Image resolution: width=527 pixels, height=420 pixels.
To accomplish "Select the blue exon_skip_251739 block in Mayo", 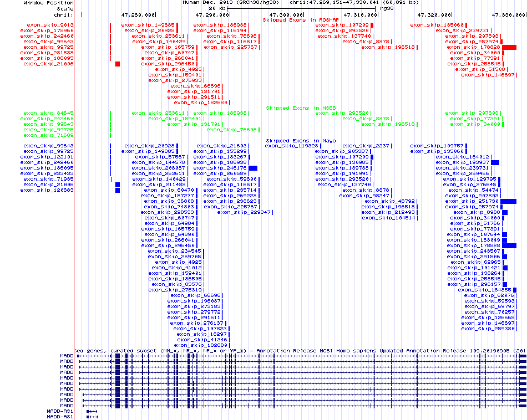I will pyautogui.click(x=509, y=201).
